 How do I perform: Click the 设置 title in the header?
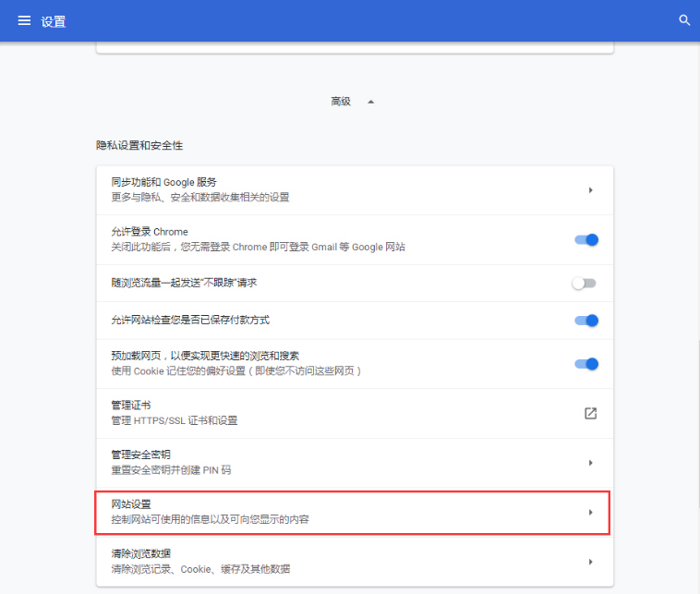[54, 21]
